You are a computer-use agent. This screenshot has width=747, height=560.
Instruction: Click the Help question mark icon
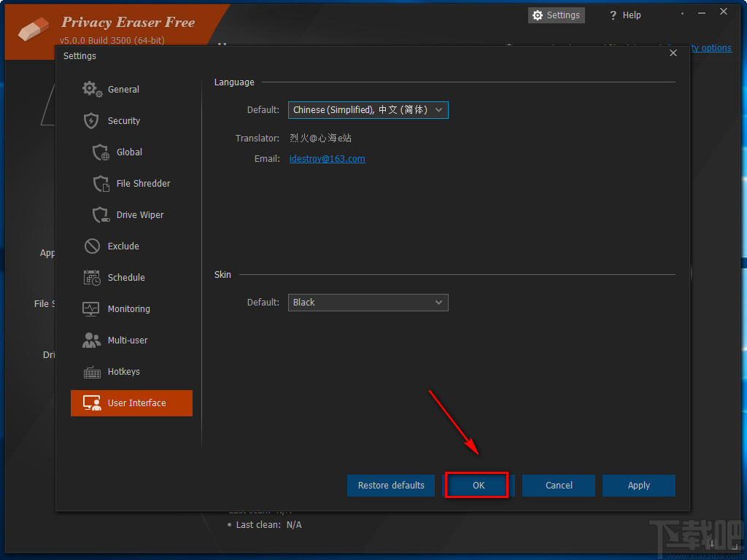click(x=613, y=15)
